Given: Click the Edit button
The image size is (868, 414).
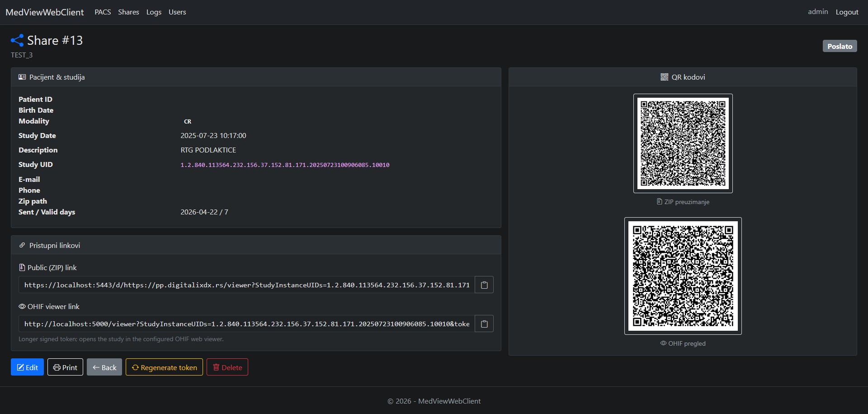Looking at the screenshot, I should (x=27, y=367).
